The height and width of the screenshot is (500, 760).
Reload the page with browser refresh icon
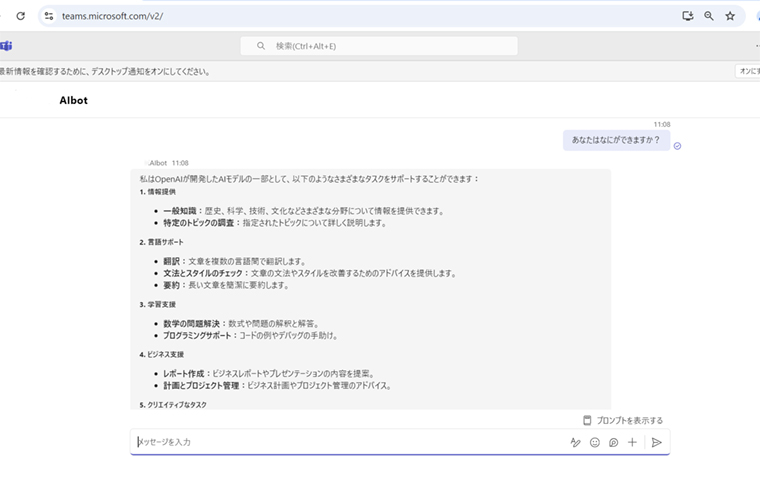(x=20, y=16)
